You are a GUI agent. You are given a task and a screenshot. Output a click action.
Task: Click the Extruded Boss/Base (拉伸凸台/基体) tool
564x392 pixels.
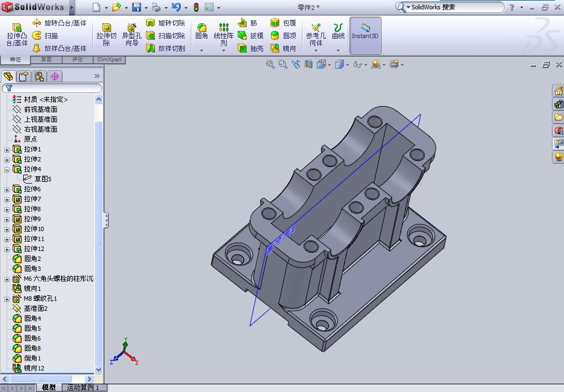click(17, 35)
